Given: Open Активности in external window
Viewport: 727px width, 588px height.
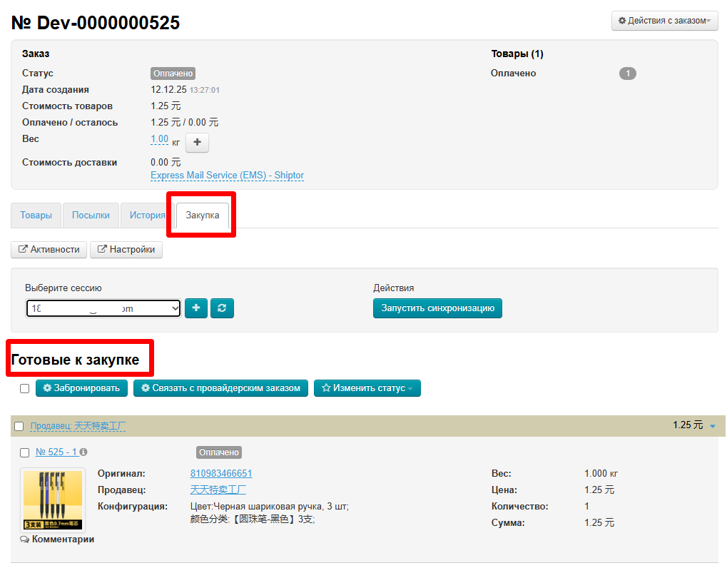Looking at the screenshot, I should point(49,250).
